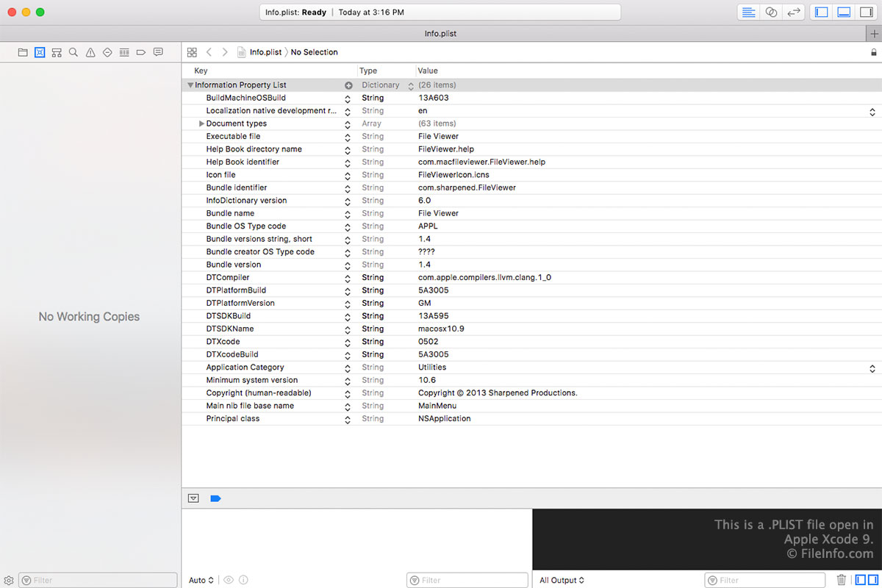Toggle the bottom debug area visibility

pos(844,12)
